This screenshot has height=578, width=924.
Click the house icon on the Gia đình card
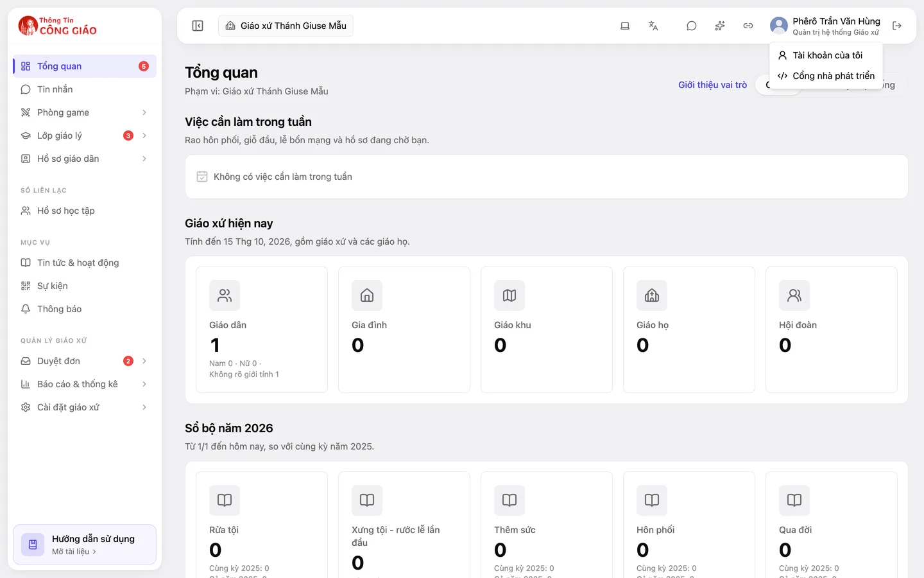tap(367, 295)
